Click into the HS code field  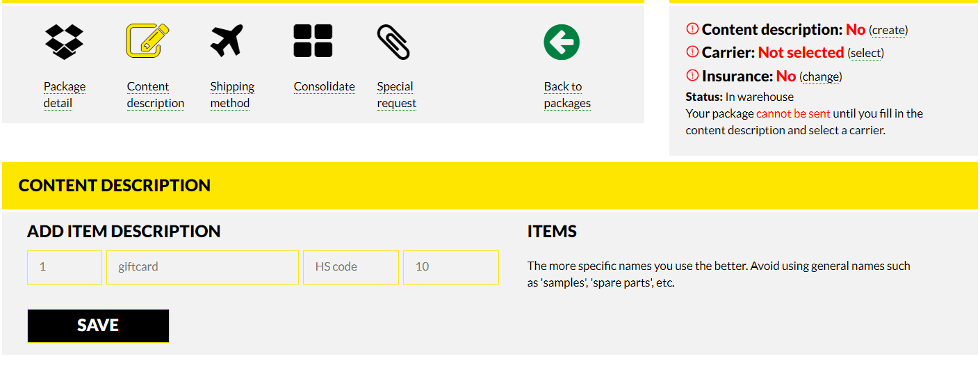coord(351,267)
